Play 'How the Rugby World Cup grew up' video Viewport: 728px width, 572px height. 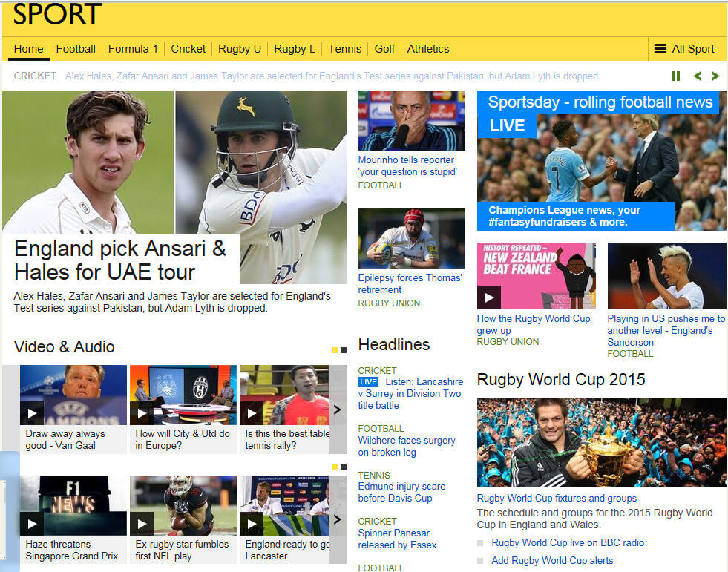click(489, 297)
